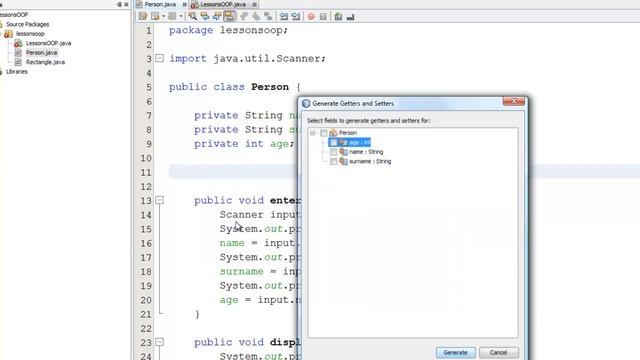
Task: Check the age : int checkbox
Action: click(333, 142)
